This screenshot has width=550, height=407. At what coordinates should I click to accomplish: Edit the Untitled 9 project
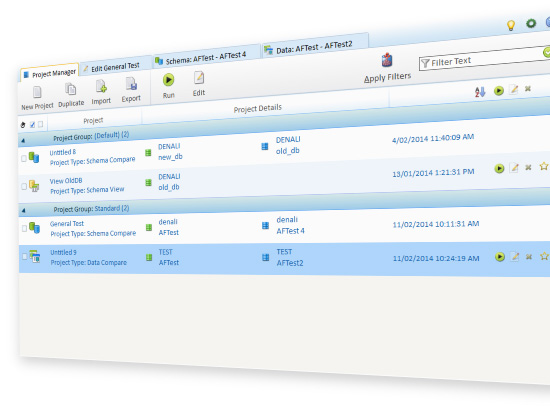point(515,256)
